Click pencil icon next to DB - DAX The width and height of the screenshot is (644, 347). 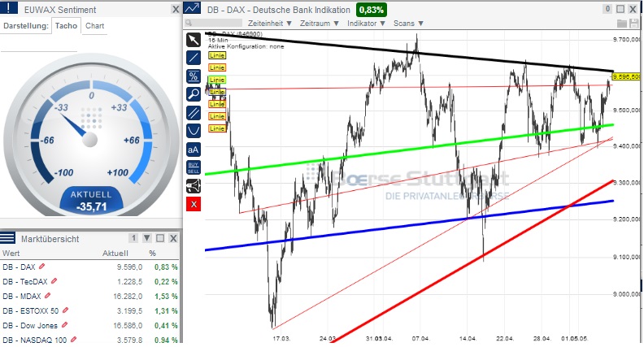coord(41,267)
